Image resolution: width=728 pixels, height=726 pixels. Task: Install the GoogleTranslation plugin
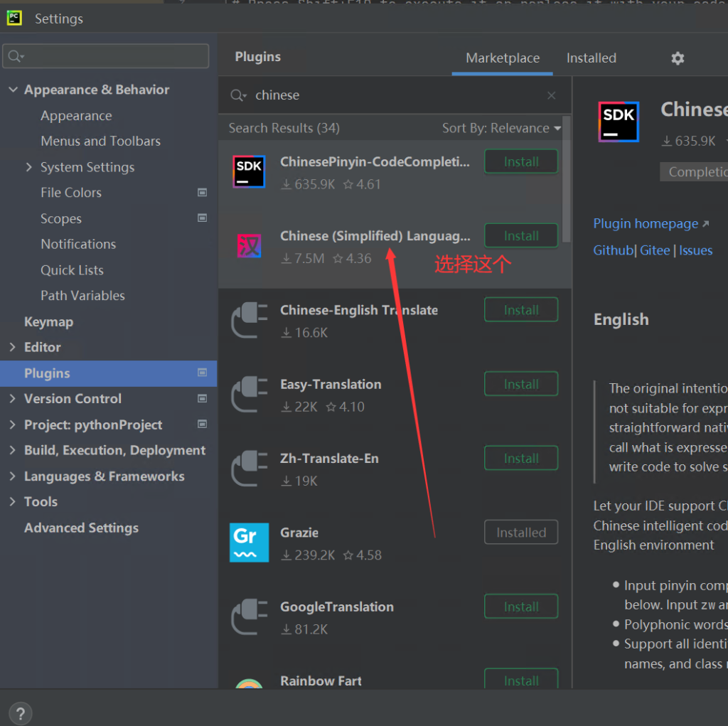pos(521,607)
